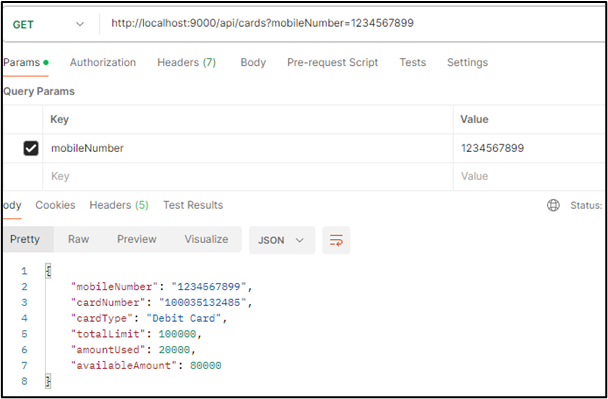The width and height of the screenshot is (608, 399).
Task: Open the GET method dropdown
Action: tap(48, 24)
